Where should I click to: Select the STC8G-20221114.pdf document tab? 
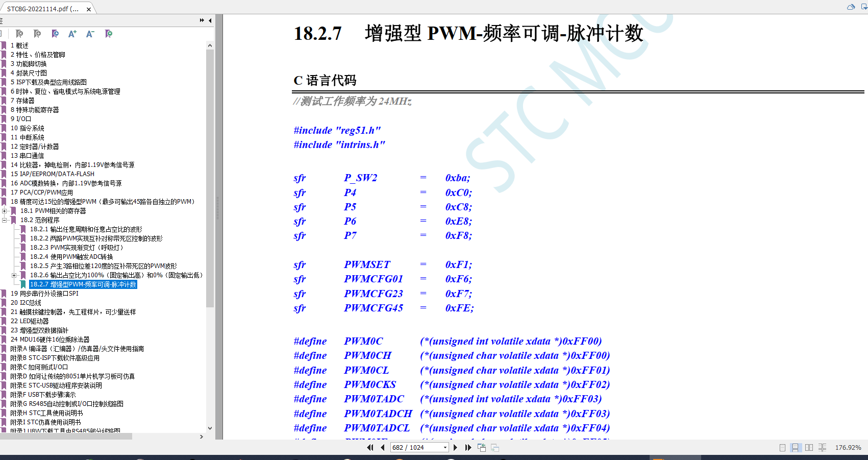tap(43, 9)
